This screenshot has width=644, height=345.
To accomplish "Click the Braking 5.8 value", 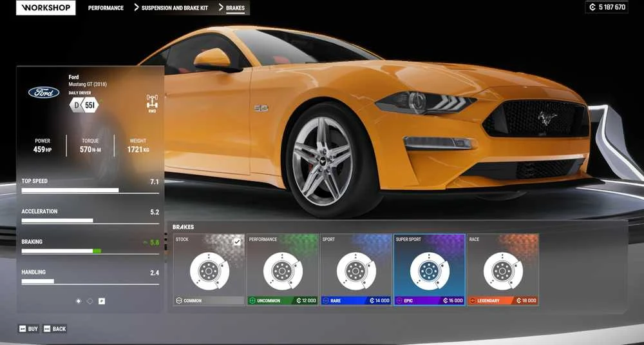I will (154, 242).
